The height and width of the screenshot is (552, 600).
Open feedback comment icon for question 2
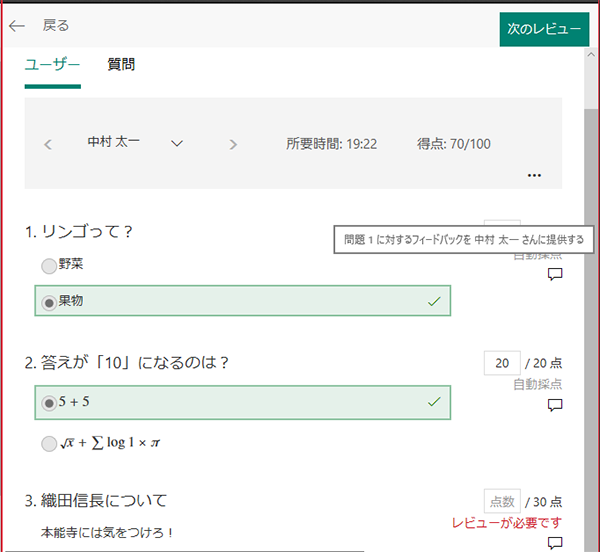pyautogui.click(x=555, y=405)
